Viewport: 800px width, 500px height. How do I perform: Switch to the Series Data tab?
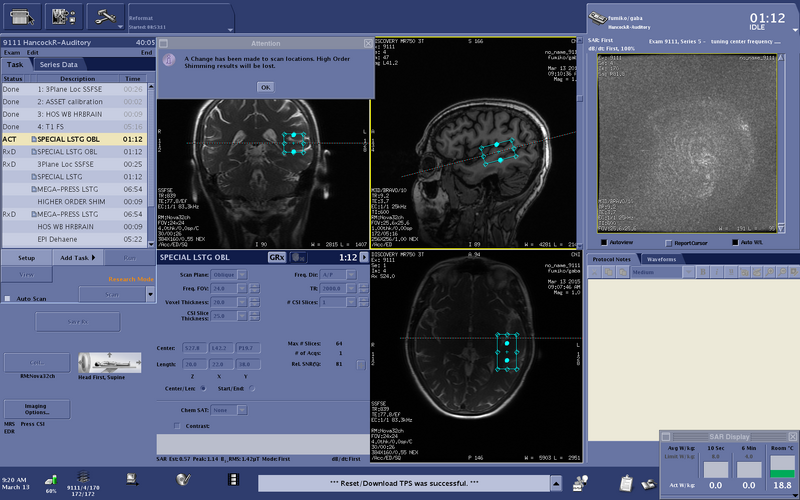59,65
